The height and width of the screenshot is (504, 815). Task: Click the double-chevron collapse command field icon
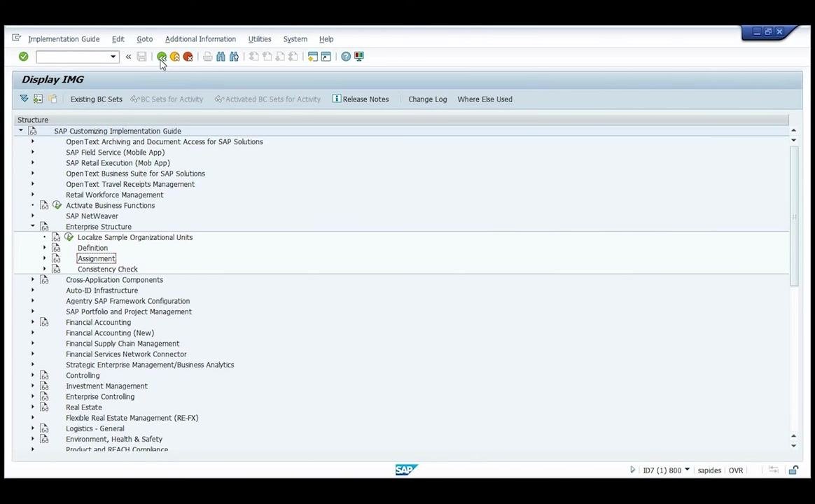[x=128, y=57]
